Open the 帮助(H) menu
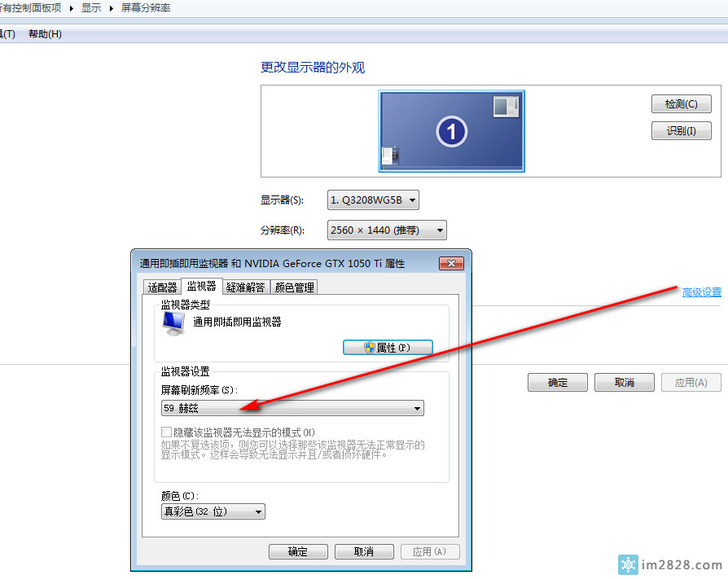 (45, 33)
